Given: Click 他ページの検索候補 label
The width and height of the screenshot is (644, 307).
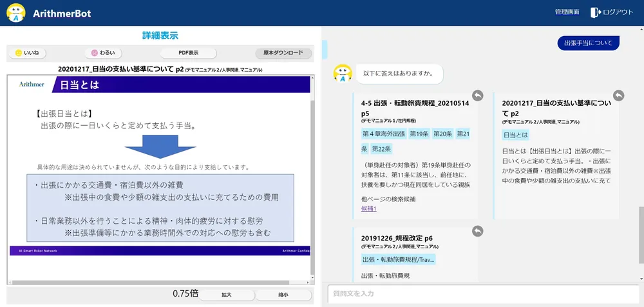Looking at the screenshot, I should (388, 199).
